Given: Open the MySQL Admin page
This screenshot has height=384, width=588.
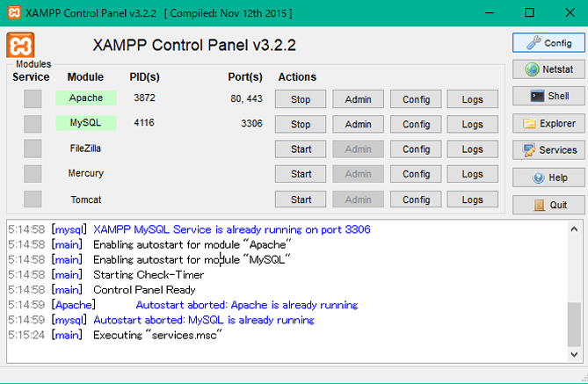Looking at the screenshot, I should (358, 124).
